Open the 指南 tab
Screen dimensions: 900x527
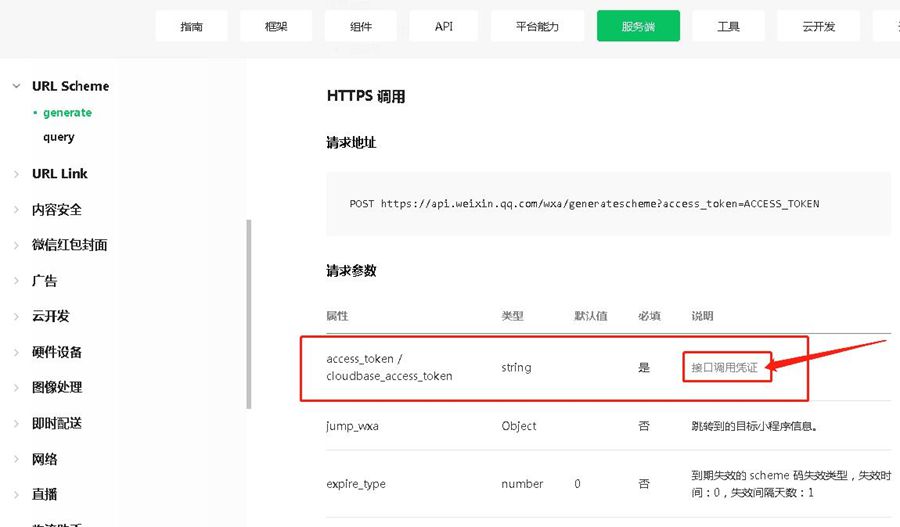(x=191, y=26)
